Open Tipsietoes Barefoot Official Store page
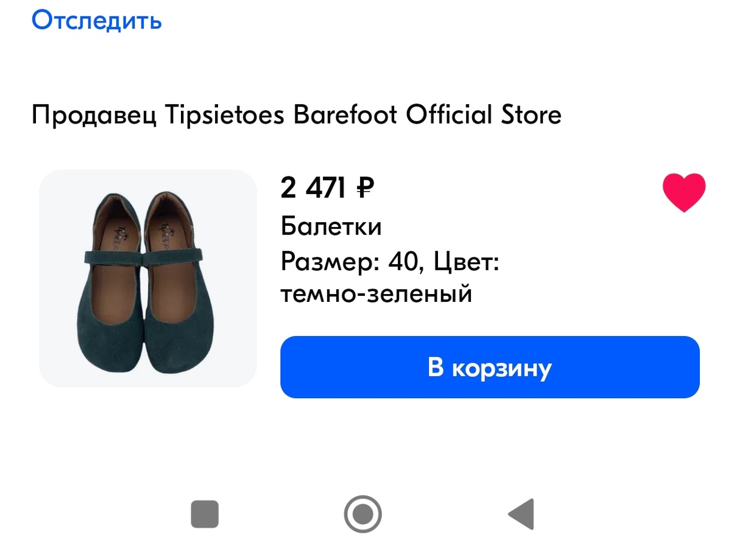 [365, 114]
